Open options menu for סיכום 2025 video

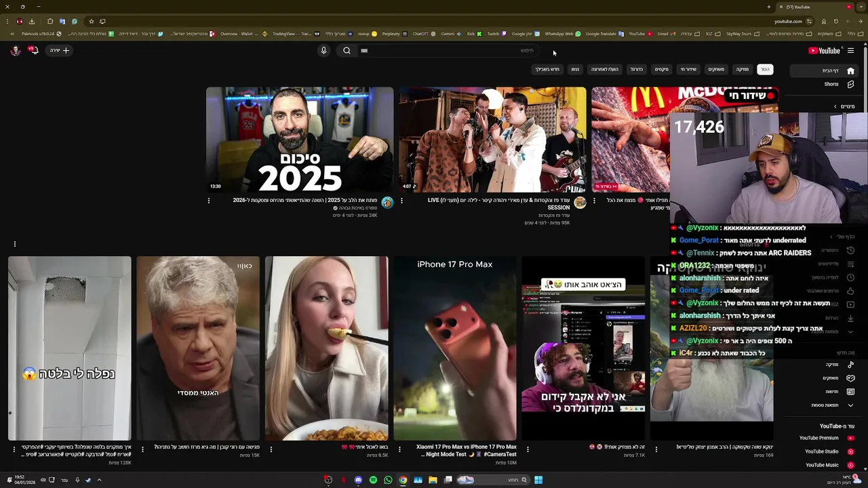[x=208, y=201]
